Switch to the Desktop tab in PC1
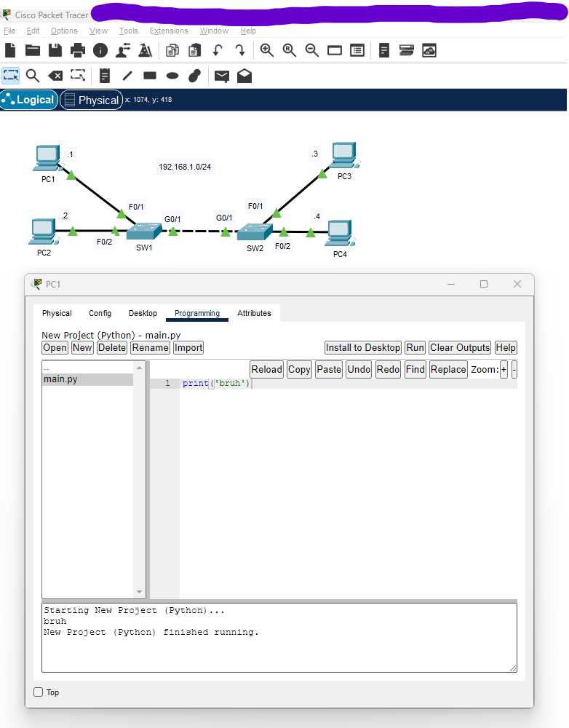569x728 pixels. (143, 313)
